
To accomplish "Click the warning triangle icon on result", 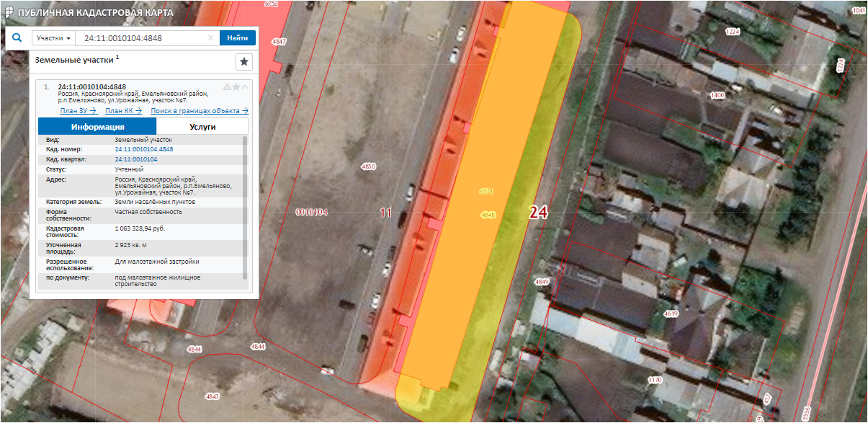I will [227, 87].
